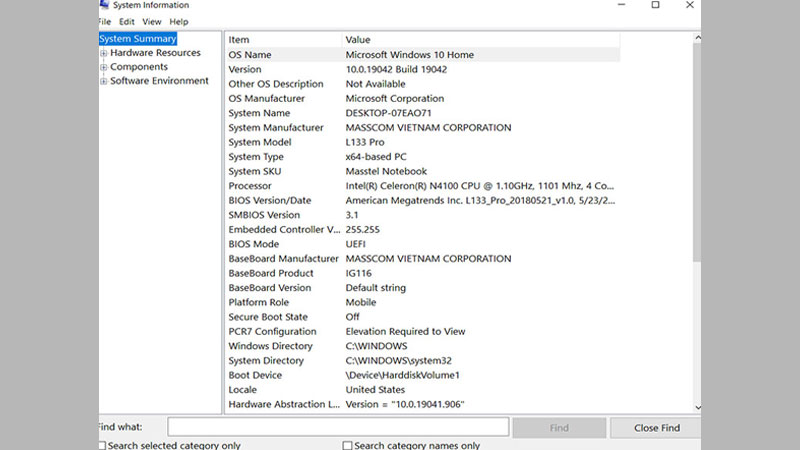Open the File menu

[105, 21]
